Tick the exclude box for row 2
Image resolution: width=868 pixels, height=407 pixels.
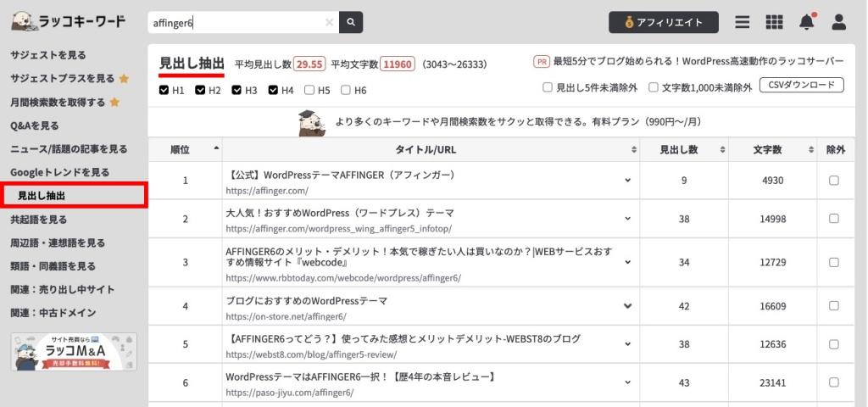(834, 219)
